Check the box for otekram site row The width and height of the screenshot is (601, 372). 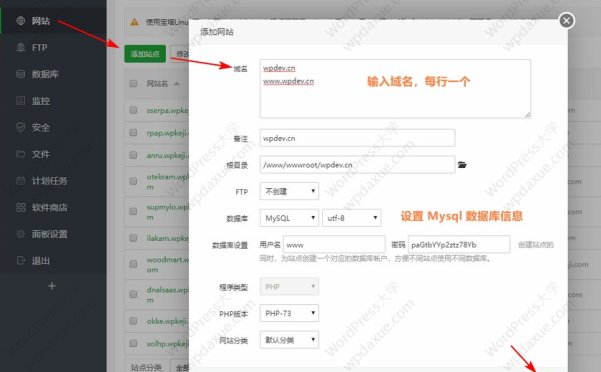pos(133,181)
